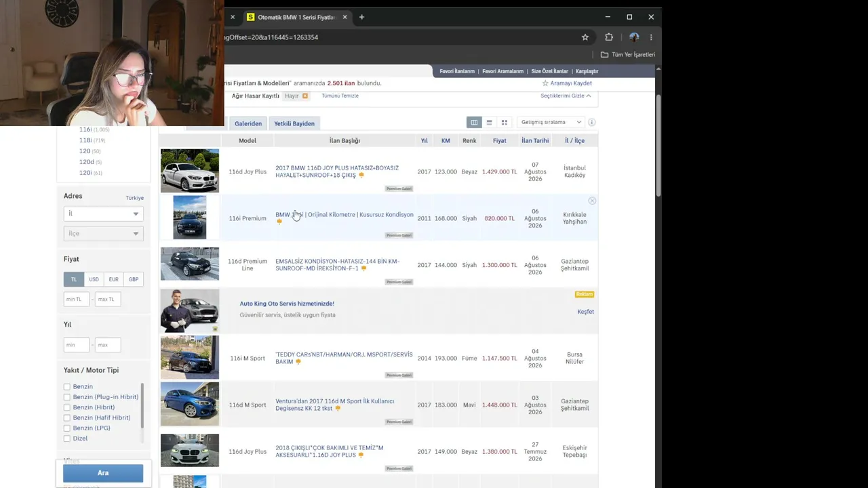868x488 pixels.
Task: Open the İl province dropdown
Action: tap(103, 213)
